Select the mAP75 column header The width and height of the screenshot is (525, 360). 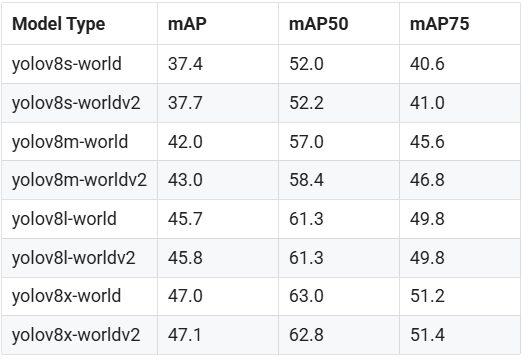tap(439, 24)
